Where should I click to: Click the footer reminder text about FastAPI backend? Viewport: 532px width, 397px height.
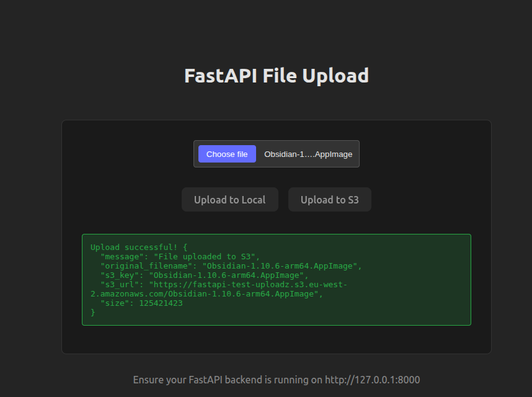pos(276,379)
